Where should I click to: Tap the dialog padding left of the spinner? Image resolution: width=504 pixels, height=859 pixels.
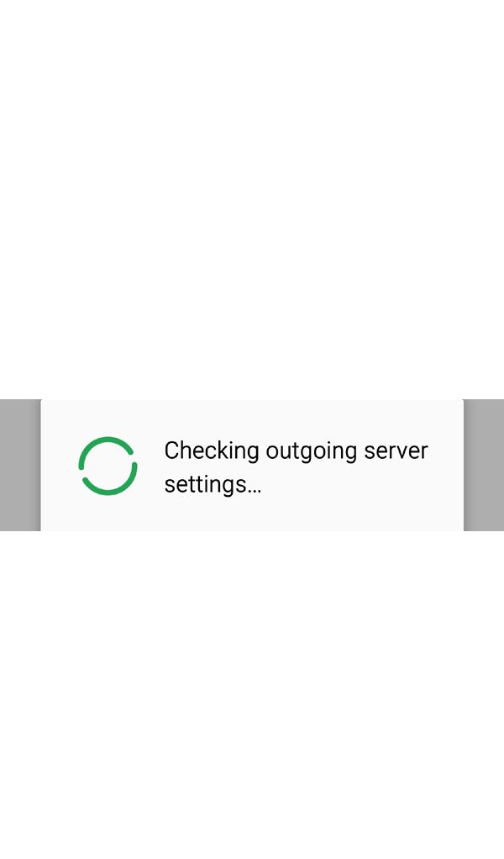(x=59, y=466)
